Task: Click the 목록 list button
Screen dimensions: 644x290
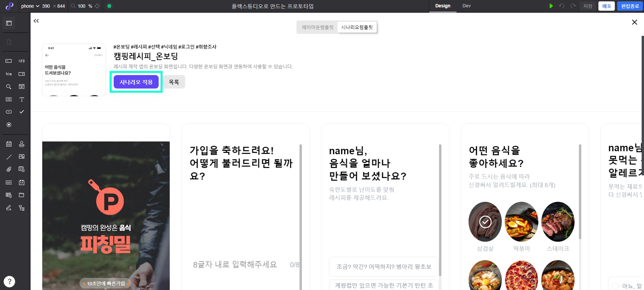Action: point(174,82)
